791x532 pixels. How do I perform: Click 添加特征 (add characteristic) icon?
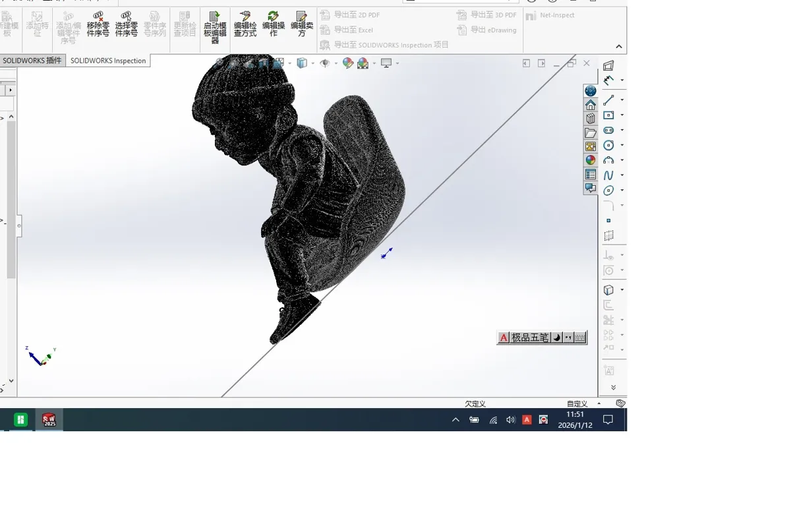[38, 24]
